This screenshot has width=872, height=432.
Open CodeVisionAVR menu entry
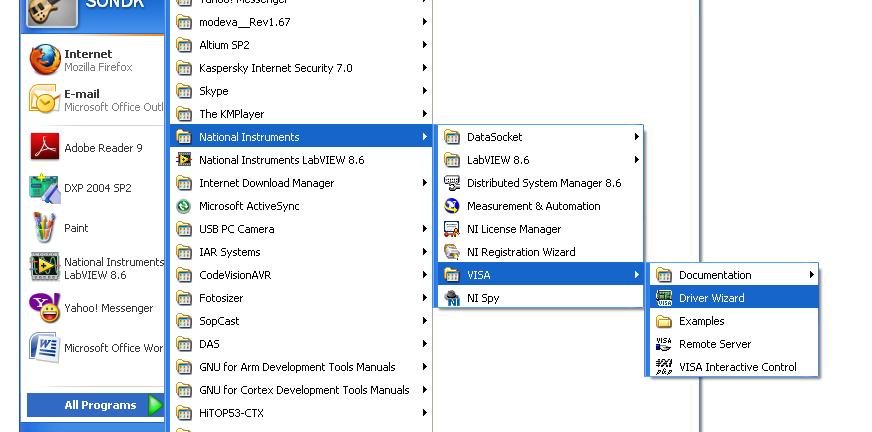[x=301, y=275]
